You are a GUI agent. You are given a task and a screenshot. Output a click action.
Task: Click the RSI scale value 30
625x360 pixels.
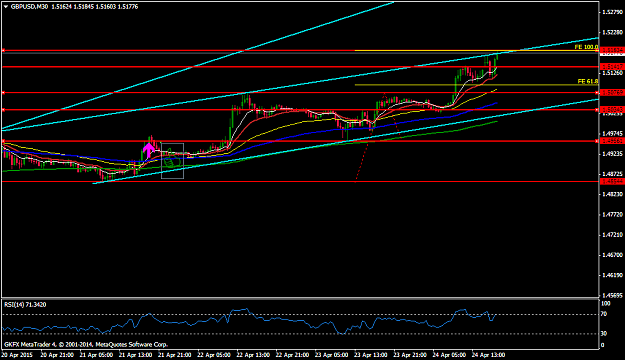604,334
